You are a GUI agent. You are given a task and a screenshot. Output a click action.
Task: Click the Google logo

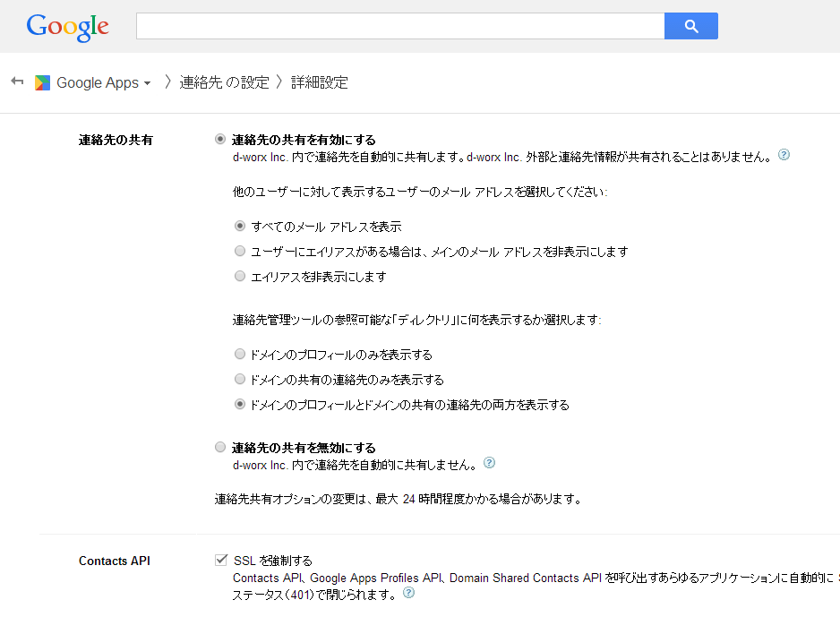click(67, 26)
